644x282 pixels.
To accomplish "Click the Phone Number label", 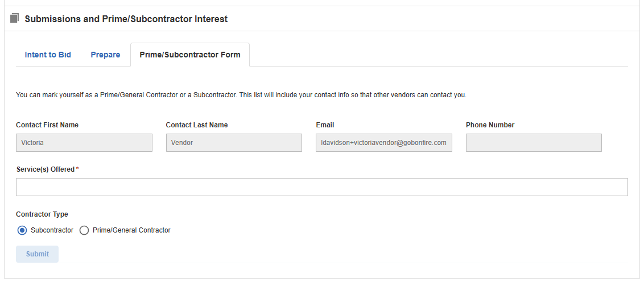I will [490, 125].
